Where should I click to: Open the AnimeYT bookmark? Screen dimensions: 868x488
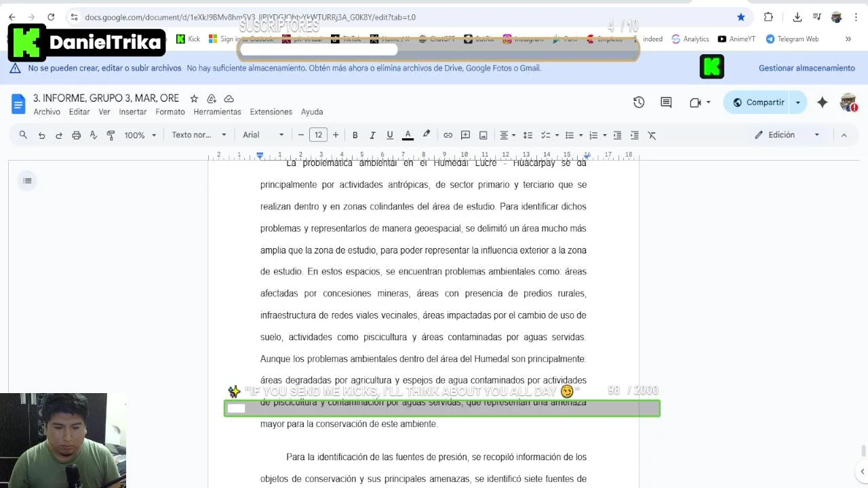pyautogui.click(x=736, y=39)
